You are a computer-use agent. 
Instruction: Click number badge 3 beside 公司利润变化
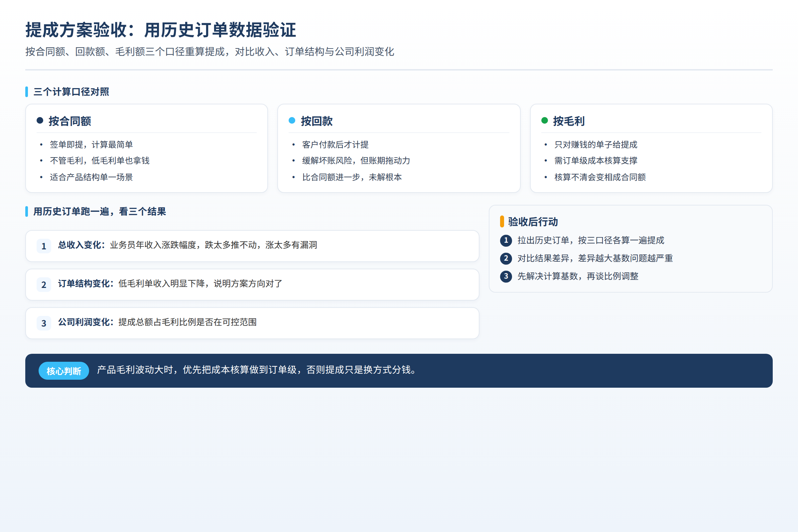44,323
